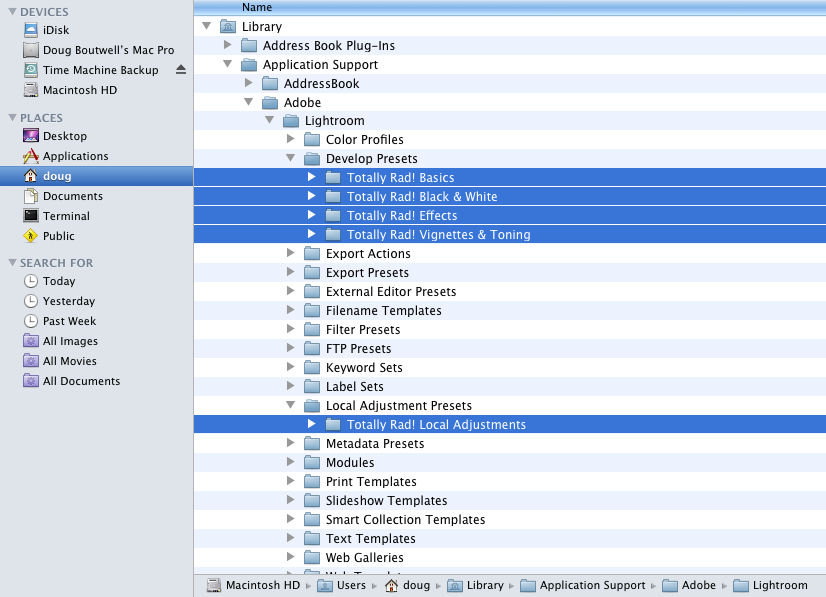Open the Past Week saved search
Screen dimensions: 826x597
pyautogui.click(x=69, y=321)
